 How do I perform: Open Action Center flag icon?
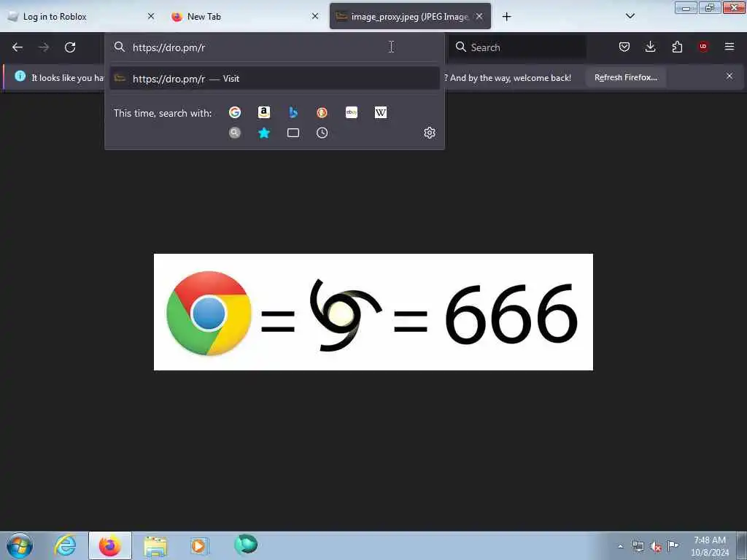(x=673, y=546)
